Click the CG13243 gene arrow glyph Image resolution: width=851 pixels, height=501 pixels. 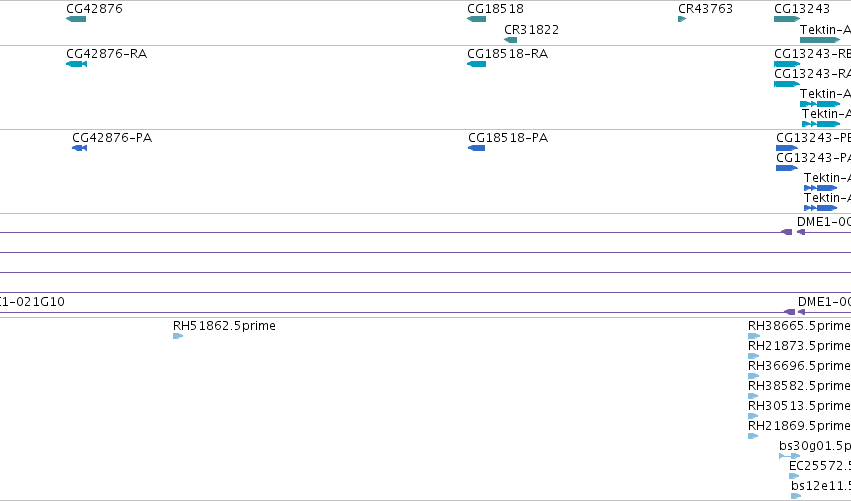pos(787,19)
